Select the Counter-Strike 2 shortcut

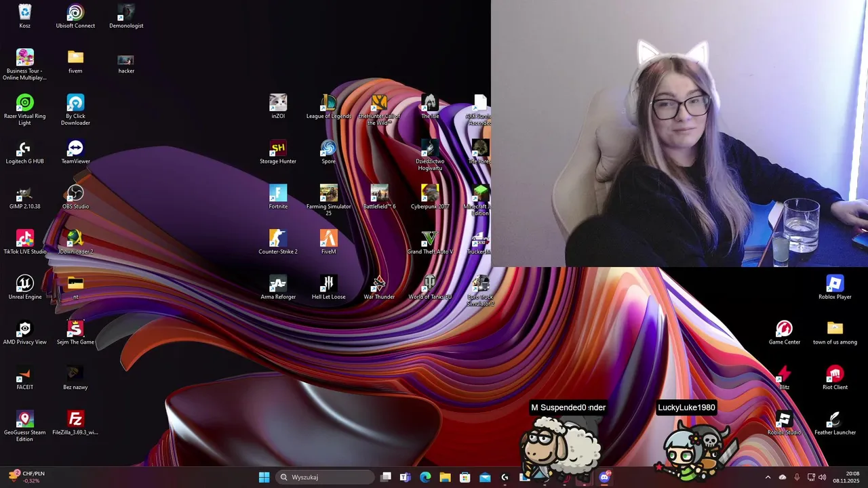coord(278,242)
